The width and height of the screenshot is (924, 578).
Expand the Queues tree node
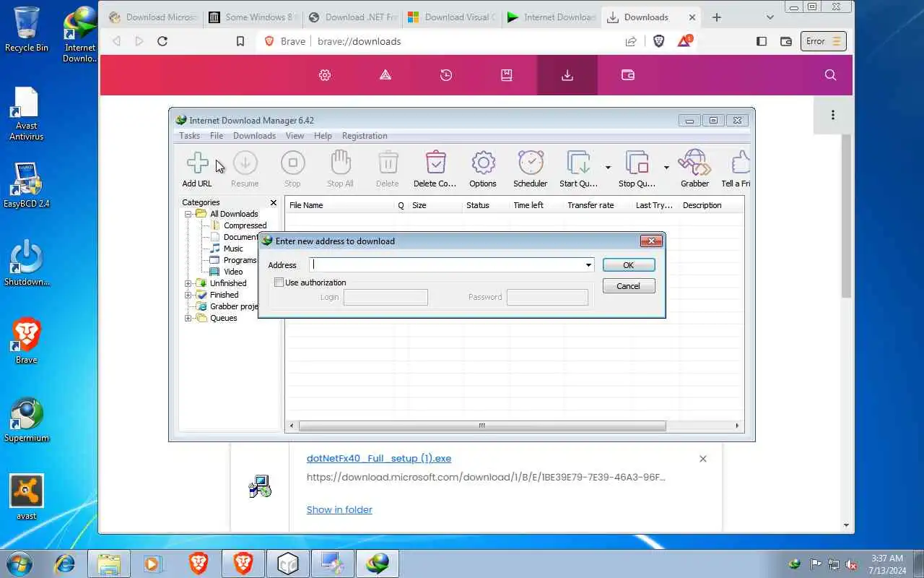[x=188, y=318]
